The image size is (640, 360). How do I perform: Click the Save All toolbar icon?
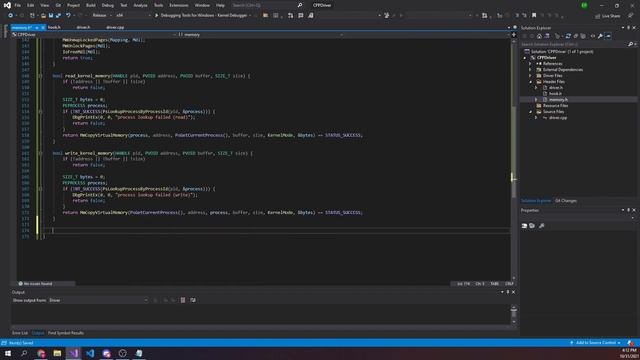click(58, 16)
